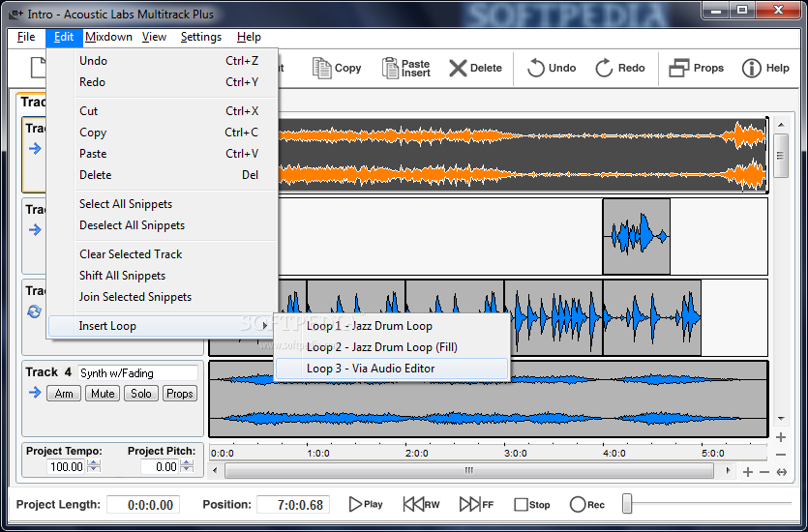Viewport: 808px width, 532px height.
Task: Select the orange Track 1 waveform
Action: point(522,155)
